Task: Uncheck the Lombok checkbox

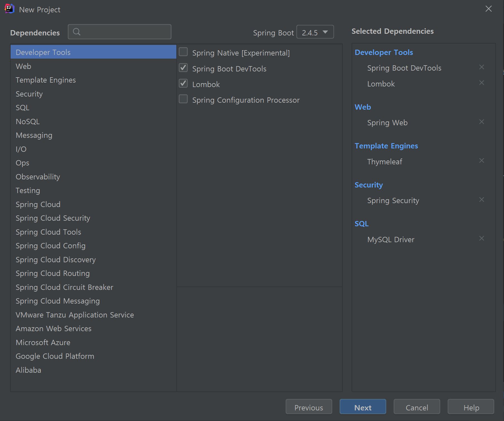Action: click(x=183, y=83)
